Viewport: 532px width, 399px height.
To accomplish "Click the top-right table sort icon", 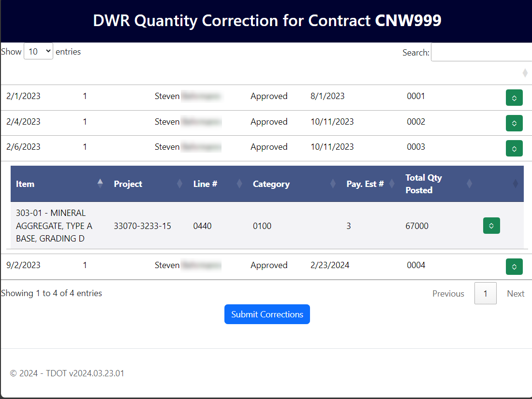I will click(x=525, y=73).
